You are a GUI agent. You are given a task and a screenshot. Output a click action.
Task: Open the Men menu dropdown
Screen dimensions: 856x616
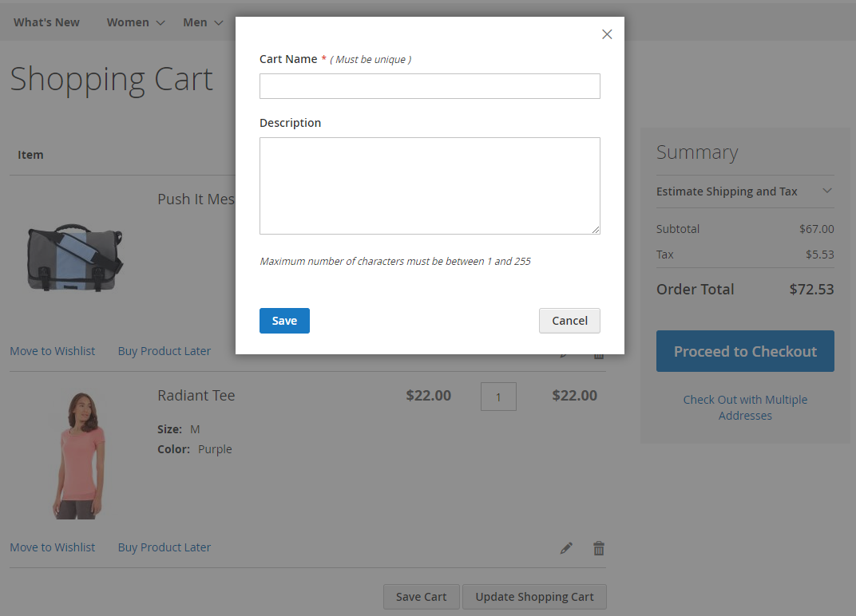[203, 22]
